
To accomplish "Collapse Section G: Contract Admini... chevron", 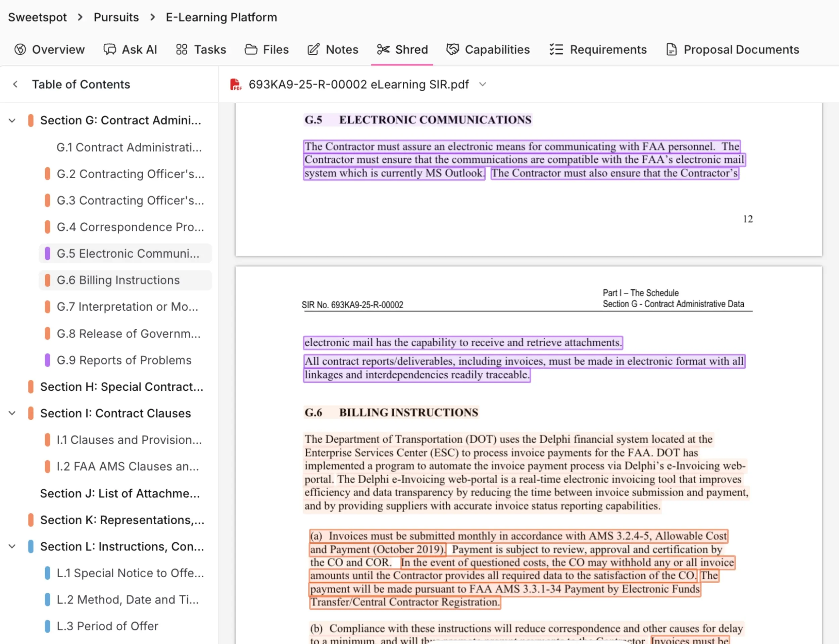I will click(12, 120).
